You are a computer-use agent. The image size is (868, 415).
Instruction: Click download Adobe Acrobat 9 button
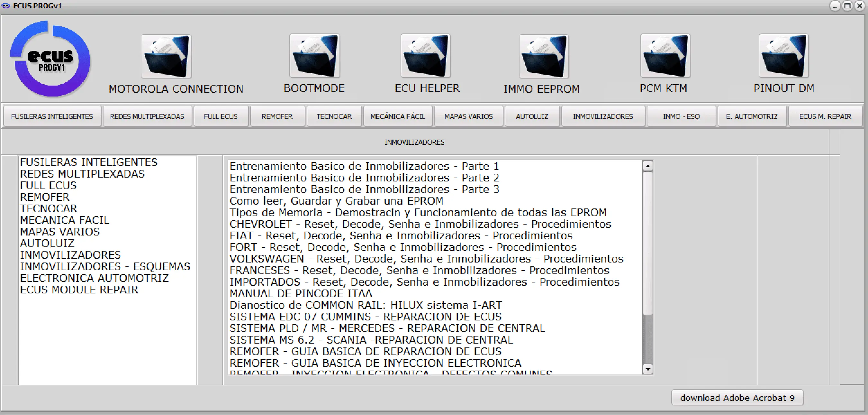[737, 398]
